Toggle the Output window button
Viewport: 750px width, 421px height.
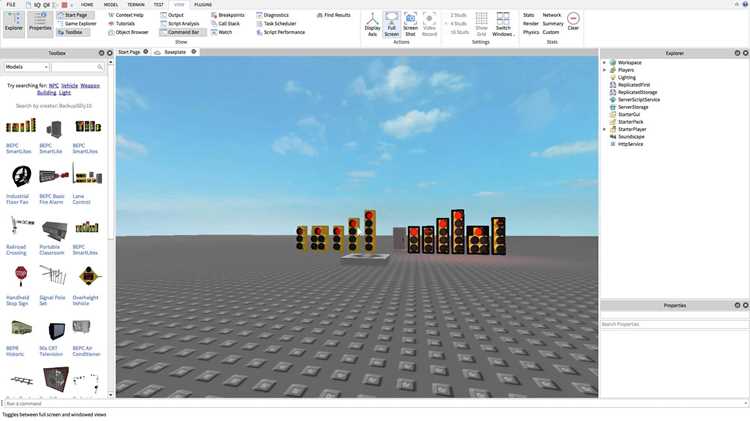tap(172, 15)
